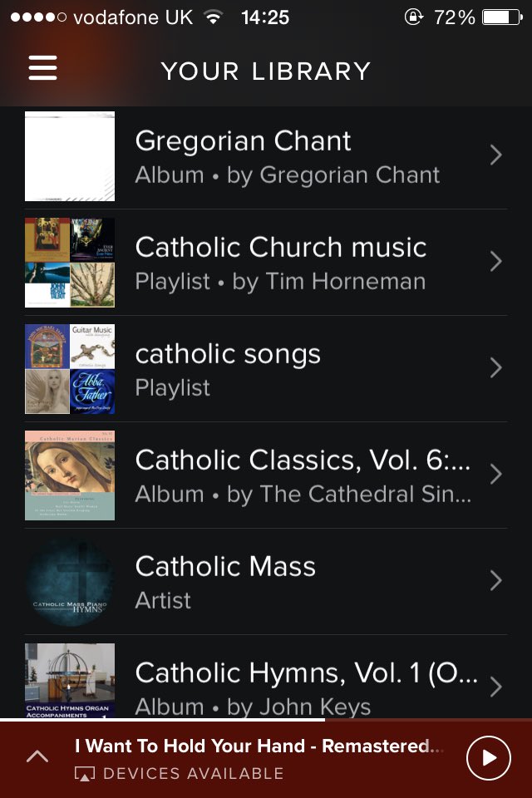Open Catholic Mass chevron arrow

(496, 581)
